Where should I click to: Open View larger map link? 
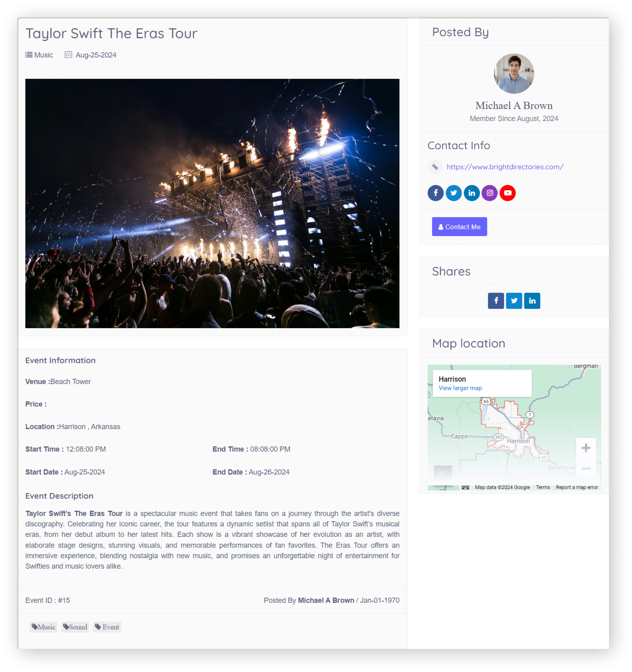[x=460, y=388]
